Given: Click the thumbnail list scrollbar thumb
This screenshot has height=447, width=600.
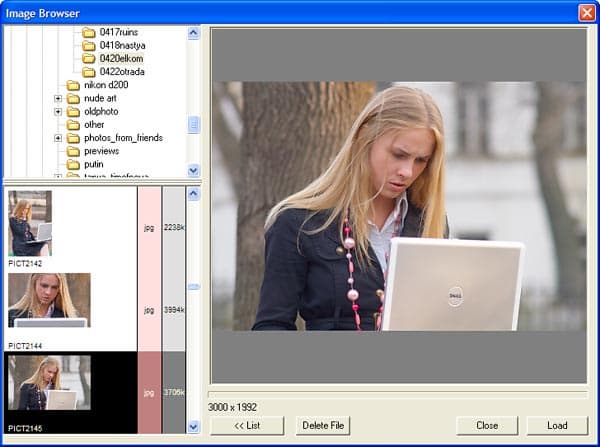Looking at the screenshot, I should [194, 287].
